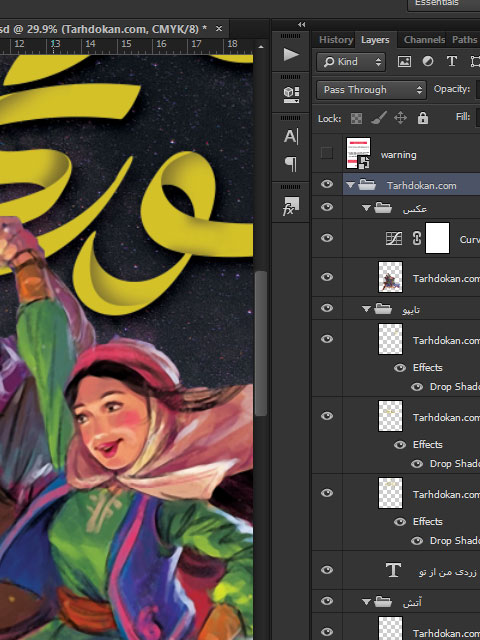Open the Pass Through blend mode dropdown

[x=371, y=89]
